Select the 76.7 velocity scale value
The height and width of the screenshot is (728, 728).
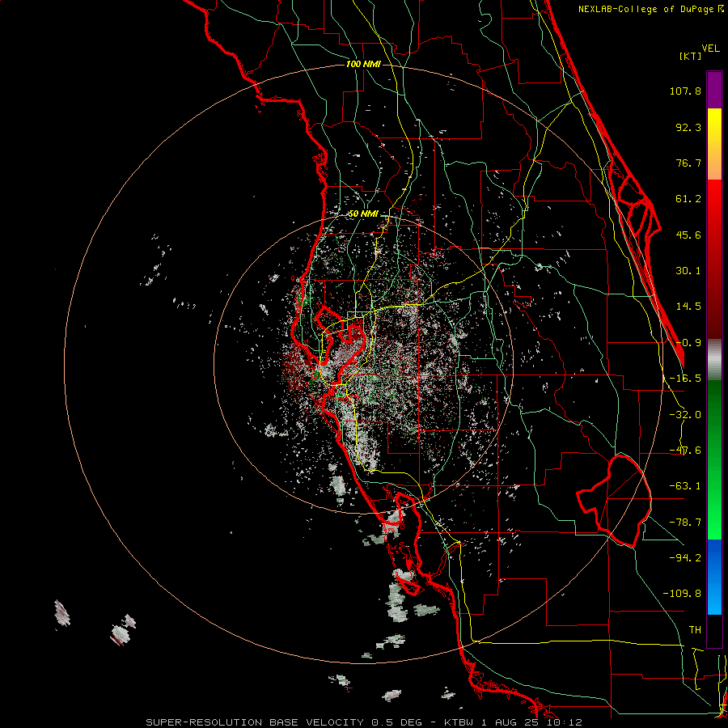pyautogui.click(x=688, y=163)
